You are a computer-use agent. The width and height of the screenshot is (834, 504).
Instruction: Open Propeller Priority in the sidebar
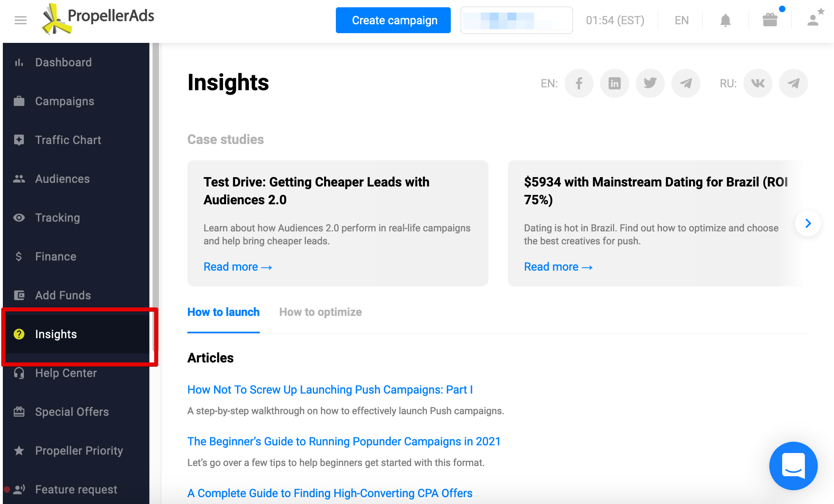tap(76, 451)
